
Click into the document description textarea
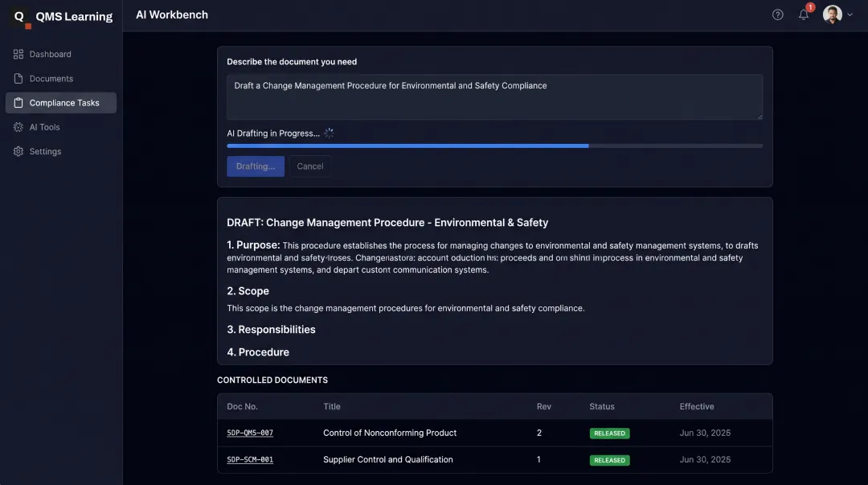tap(494, 97)
